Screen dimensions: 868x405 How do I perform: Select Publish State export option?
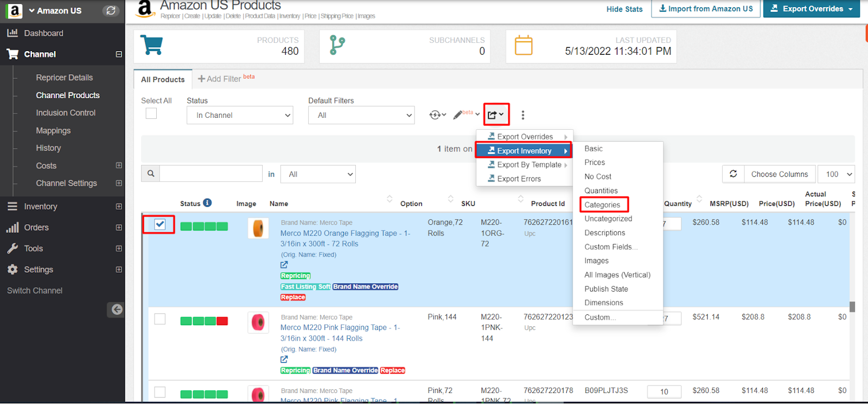pyautogui.click(x=606, y=289)
